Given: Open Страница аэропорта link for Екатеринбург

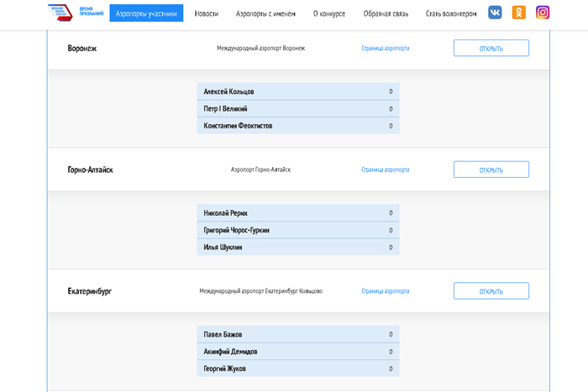Looking at the screenshot, I should 385,291.
